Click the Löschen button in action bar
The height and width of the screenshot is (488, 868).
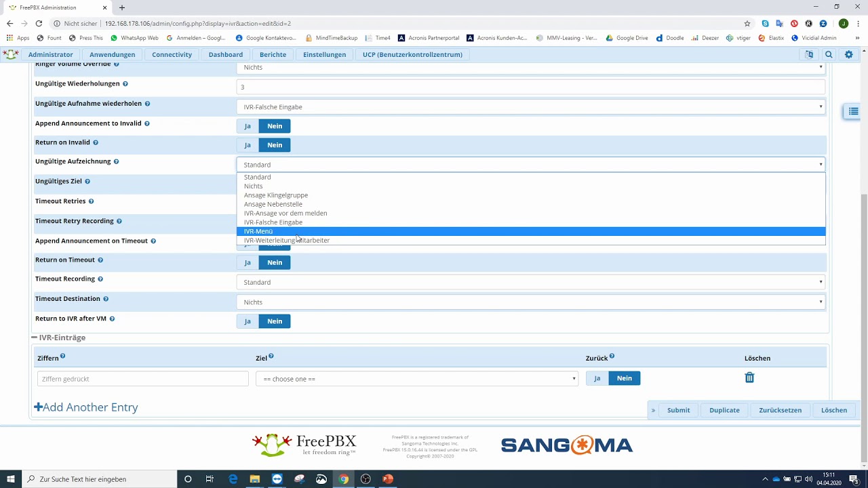tap(834, 410)
